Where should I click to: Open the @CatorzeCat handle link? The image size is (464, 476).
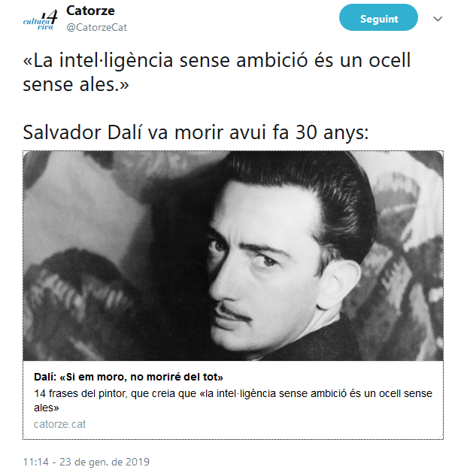pyautogui.click(x=96, y=27)
